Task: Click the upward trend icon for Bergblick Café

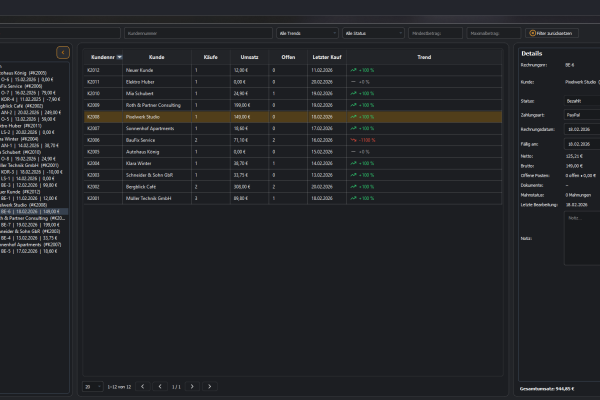Action: point(353,187)
